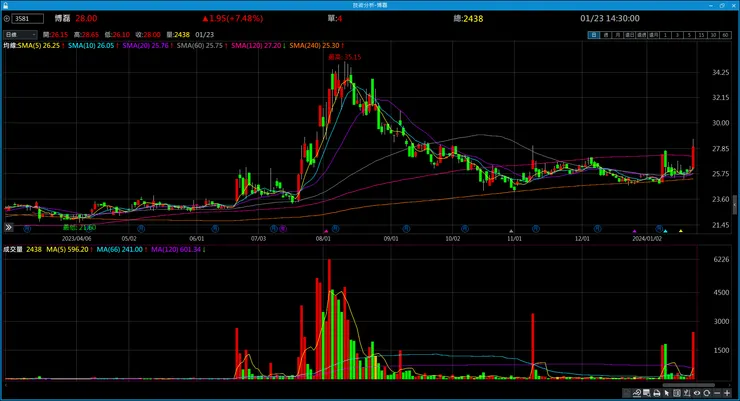The height and width of the screenshot is (401, 740).
Task: Open the indicator settings icon
Action: pyautogui.click(x=687, y=393)
